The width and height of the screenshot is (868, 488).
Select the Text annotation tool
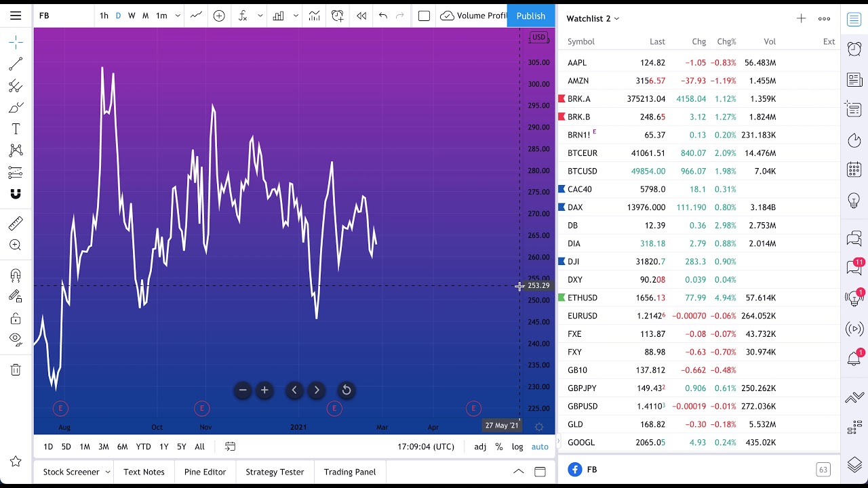point(16,129)
